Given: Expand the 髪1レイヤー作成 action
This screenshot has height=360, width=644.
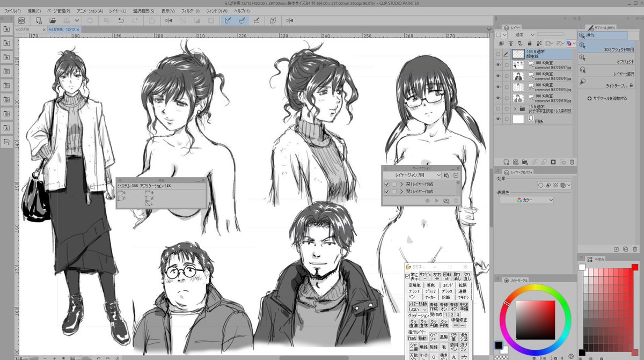Looking at the screenshot, I should [401, 184].
